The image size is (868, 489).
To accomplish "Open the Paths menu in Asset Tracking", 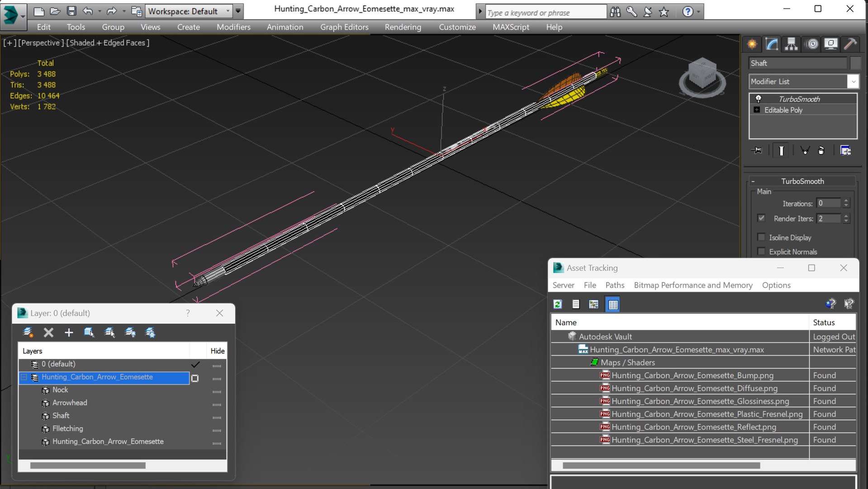I will coord(615,285).
